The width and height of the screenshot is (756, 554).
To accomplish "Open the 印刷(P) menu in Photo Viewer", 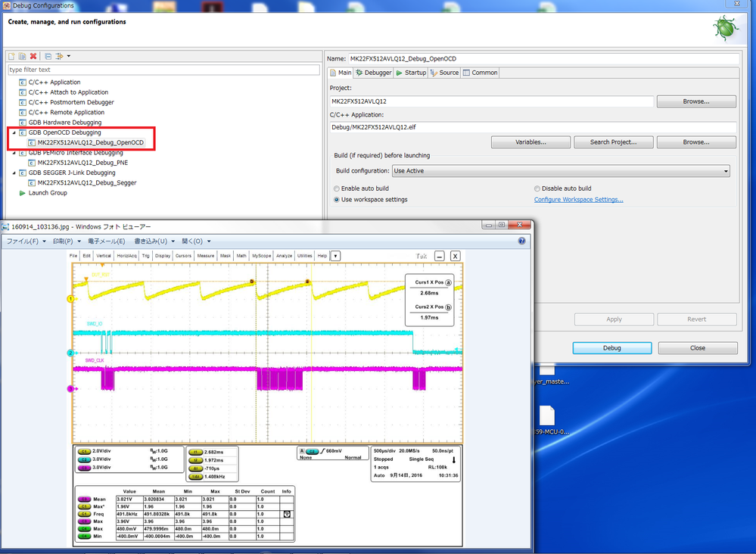I will (x=67, y=241).
